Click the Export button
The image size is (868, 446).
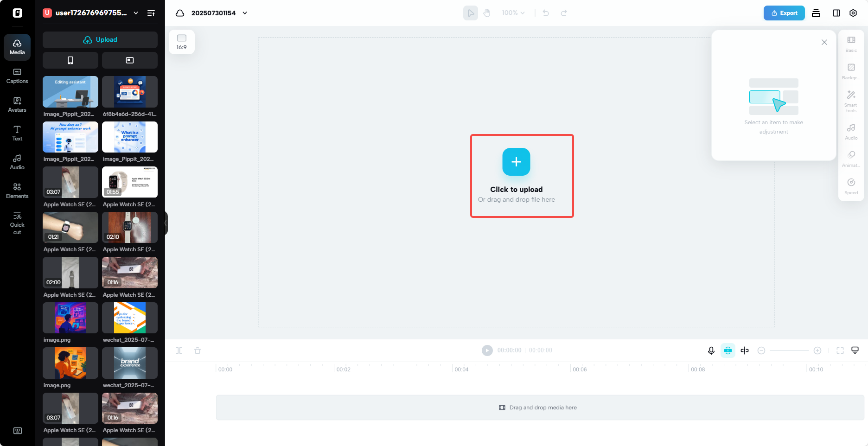click(784, 13)
